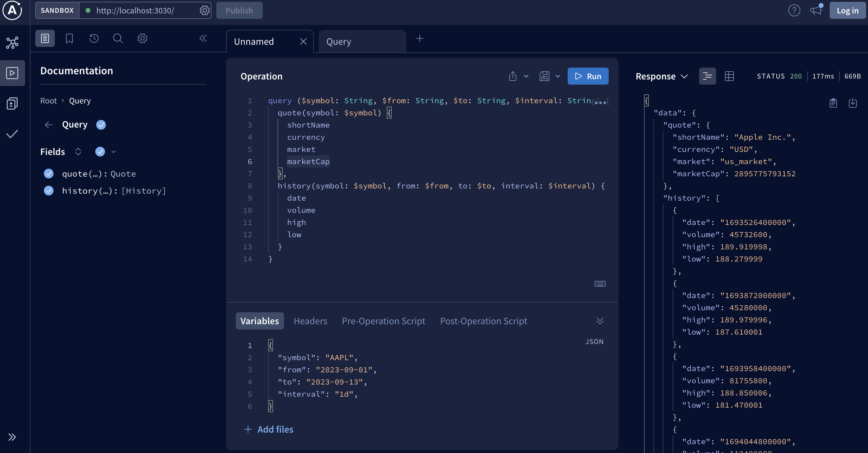Open Pre-Operation Script tab
Viewport: 868px width, 453px height.
pos(383,321)
